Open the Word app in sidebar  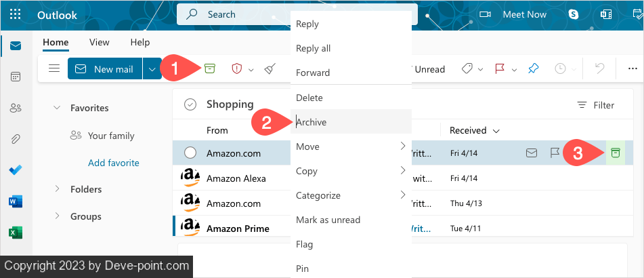(x=16, y=201)
